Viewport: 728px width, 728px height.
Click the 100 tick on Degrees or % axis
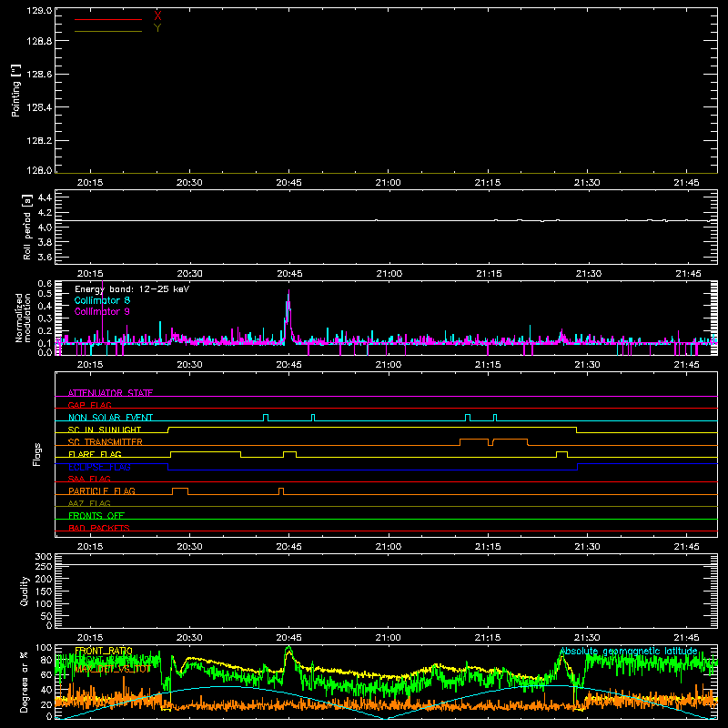[x=43, y=648]
